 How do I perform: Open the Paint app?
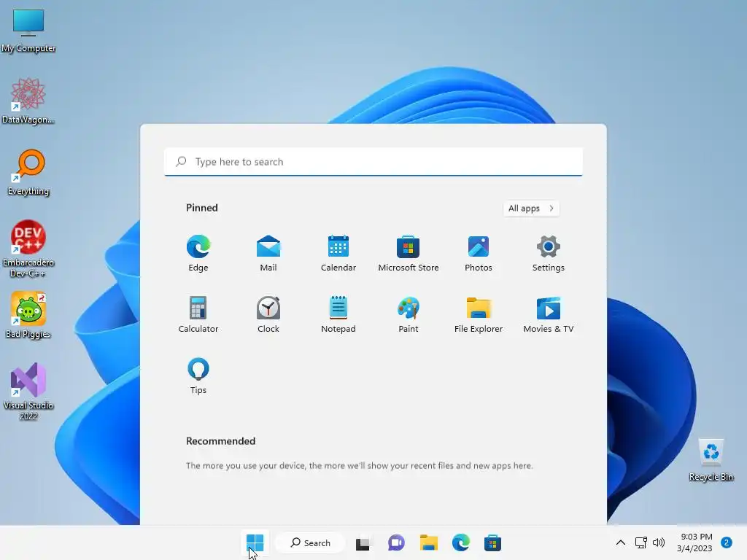click(409, 314)
